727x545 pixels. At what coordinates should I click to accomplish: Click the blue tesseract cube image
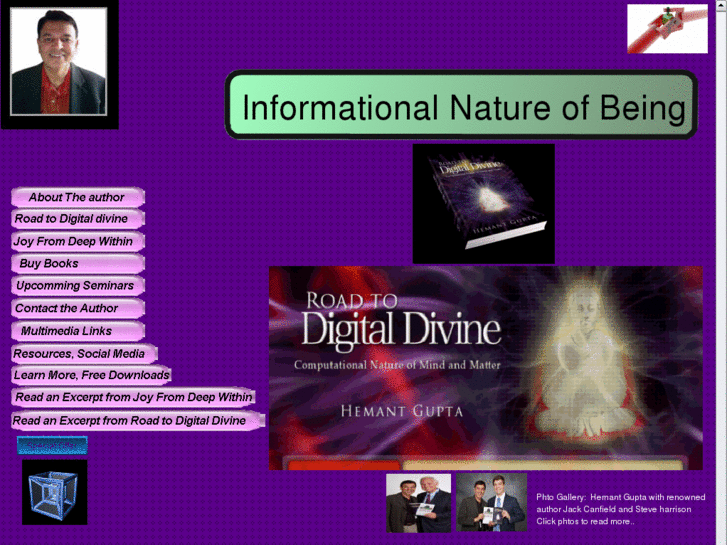click(55, 492)
